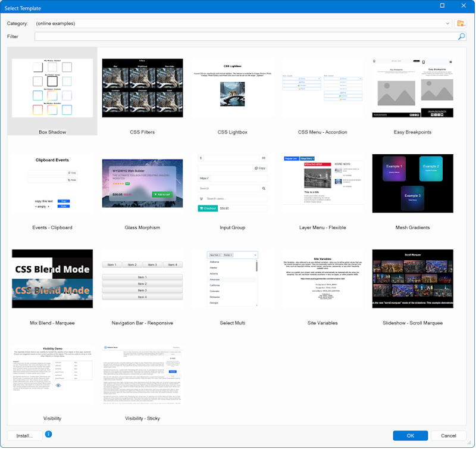Select the Box Shadow template
The width and height of the screenshot is (476, 449).
[52, 88]
